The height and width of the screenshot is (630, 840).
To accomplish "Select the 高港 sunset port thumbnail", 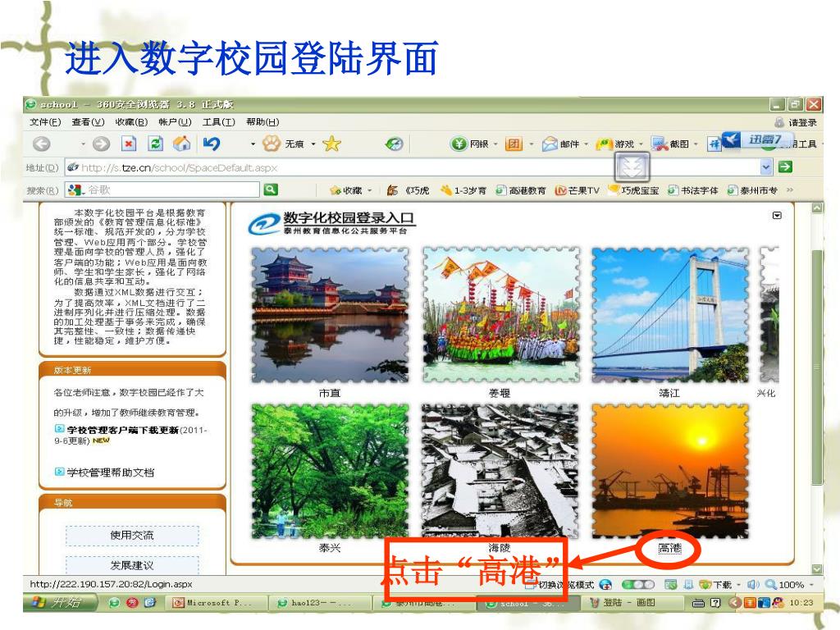I will (x=669, y=471).
